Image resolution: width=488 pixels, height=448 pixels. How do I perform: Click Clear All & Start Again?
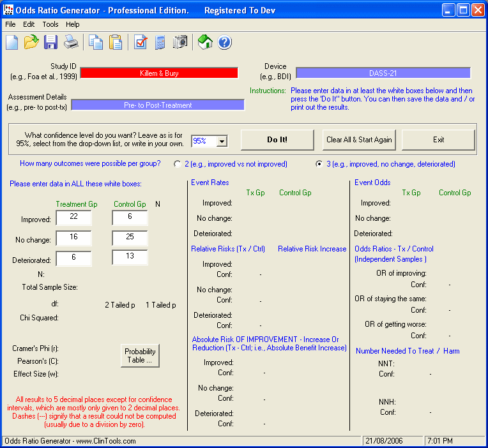(x=360, y=140)
